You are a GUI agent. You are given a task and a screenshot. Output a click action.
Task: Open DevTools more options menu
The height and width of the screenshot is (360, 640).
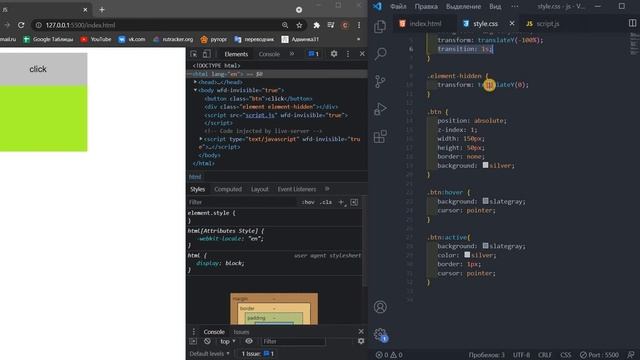pos(348,53)
